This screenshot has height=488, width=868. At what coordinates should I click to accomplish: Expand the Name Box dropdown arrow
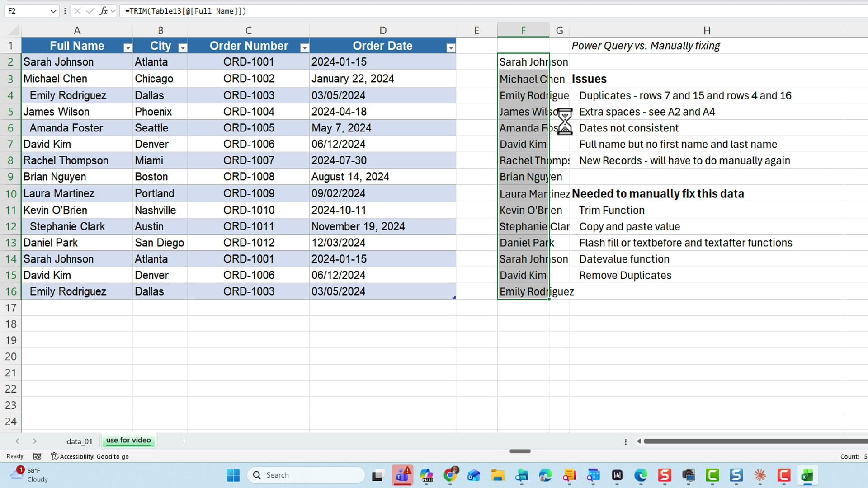(x=53, y=11)
